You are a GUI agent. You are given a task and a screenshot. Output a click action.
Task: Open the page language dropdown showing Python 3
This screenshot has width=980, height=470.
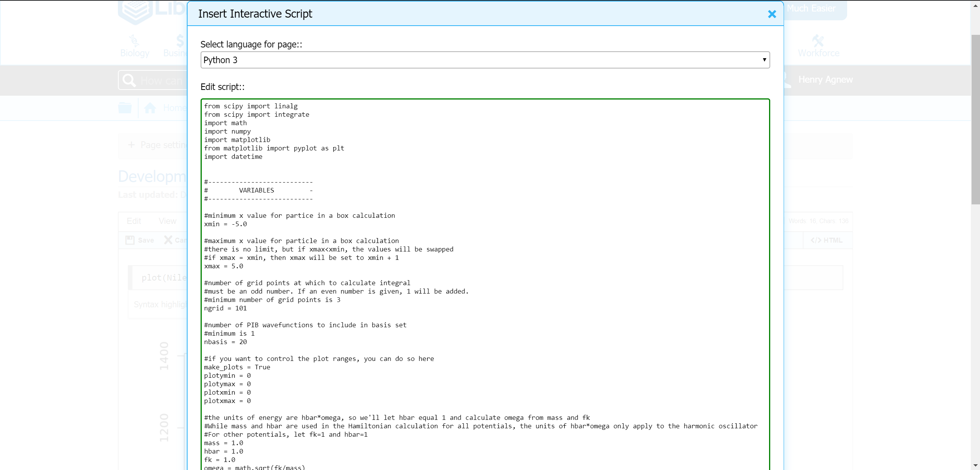tap(485, 60)
